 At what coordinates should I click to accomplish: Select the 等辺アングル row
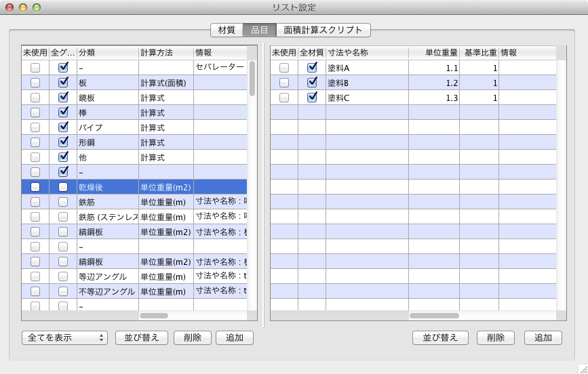(x=109, y=276)
